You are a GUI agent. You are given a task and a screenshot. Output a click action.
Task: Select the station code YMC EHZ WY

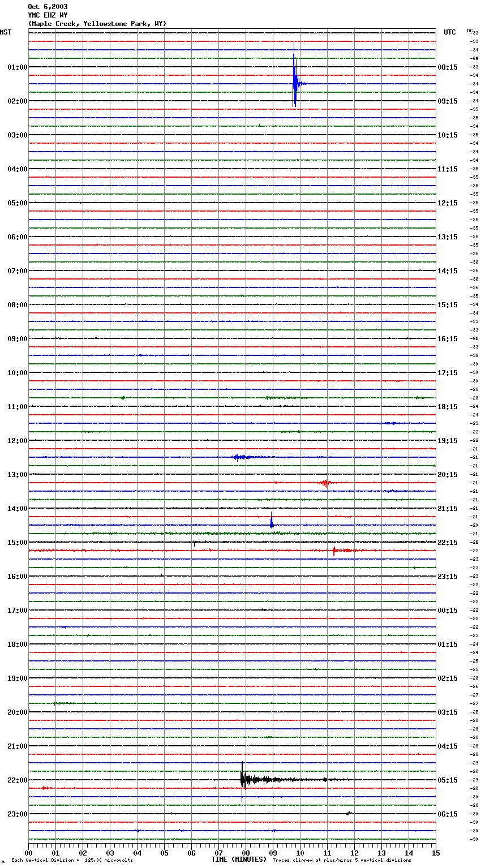[x=48, y=15]
